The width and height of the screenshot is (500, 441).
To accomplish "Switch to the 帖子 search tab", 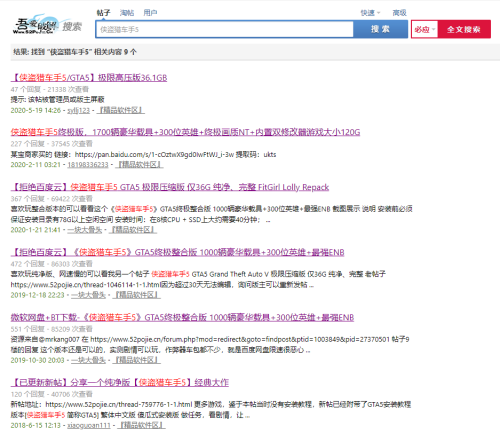I will 103,13.
